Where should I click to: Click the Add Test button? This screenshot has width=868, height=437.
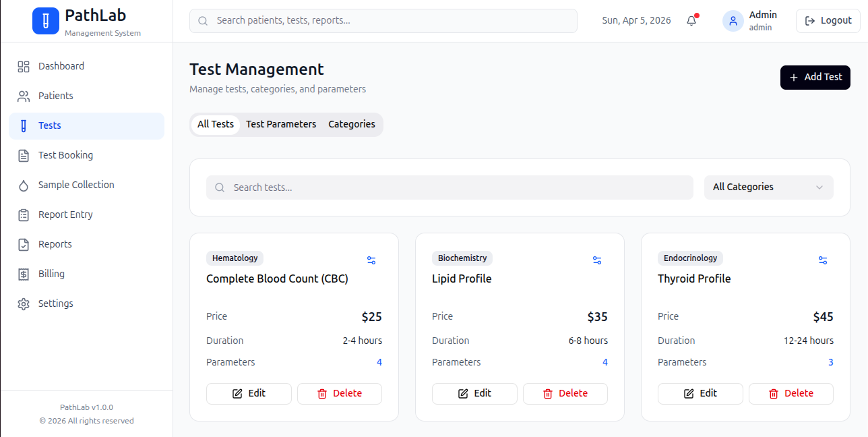click(x=815, y=78)
